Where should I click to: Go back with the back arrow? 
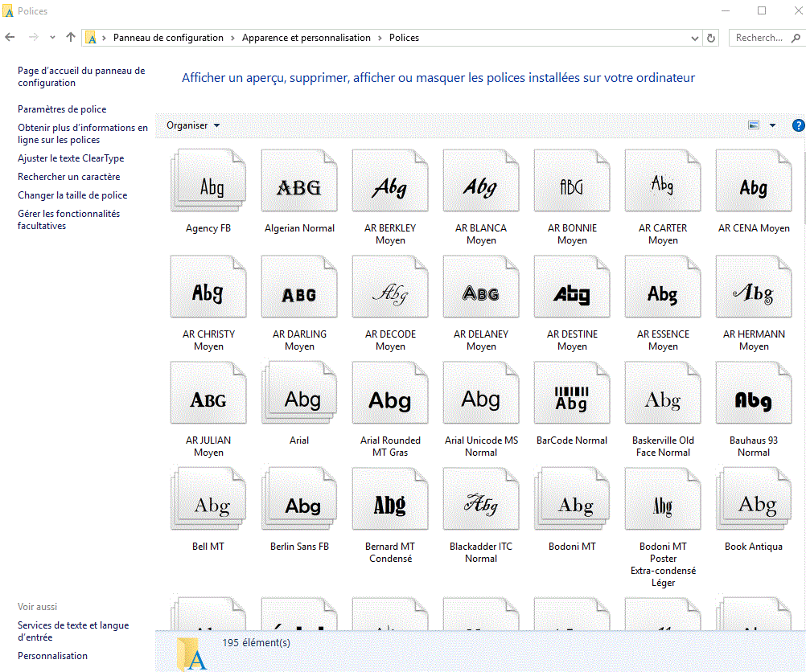click(x=10, y=37)
